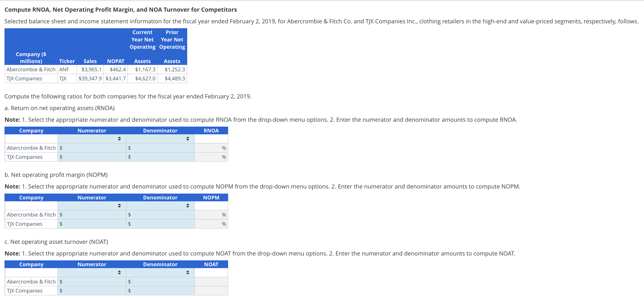Viewport: 644px width, 298px height.
Task: Click the TJX Companies NOAT denominator input
Action: 160,290
